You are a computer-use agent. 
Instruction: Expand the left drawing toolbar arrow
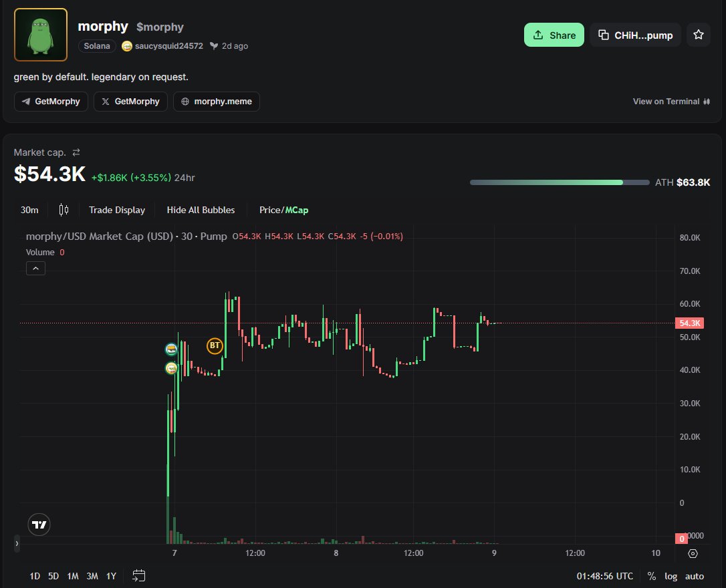pyautogui.click(x=17, y=544)
